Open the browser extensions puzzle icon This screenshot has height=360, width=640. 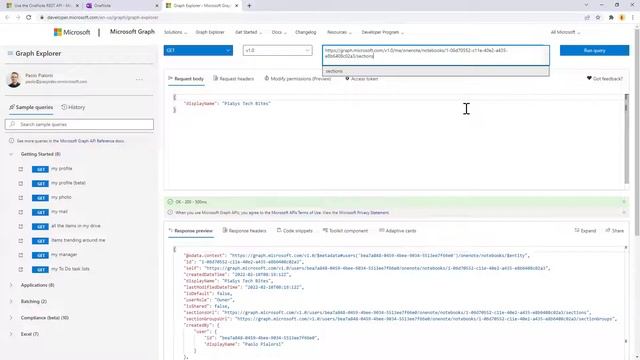pyautogui.click(x=611, y=17)
